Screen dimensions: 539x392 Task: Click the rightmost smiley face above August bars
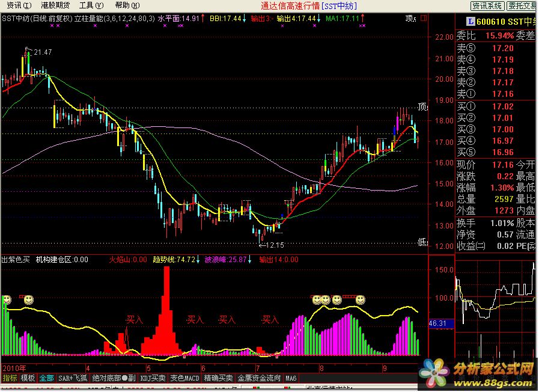pyautogui.click(x=360, y=300)
